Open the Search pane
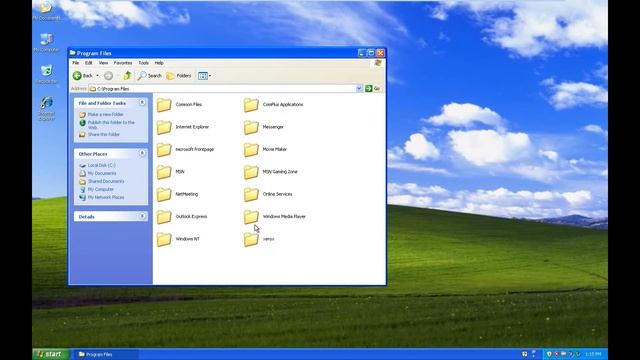This screenshot has height=360, width=640. coord(149,76)
